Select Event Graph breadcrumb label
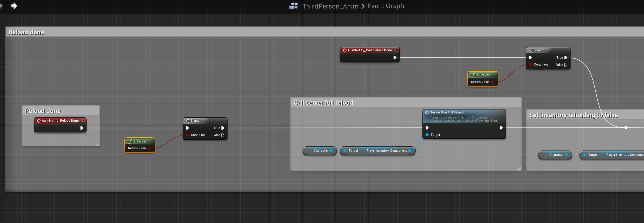 tap(385, 6)
